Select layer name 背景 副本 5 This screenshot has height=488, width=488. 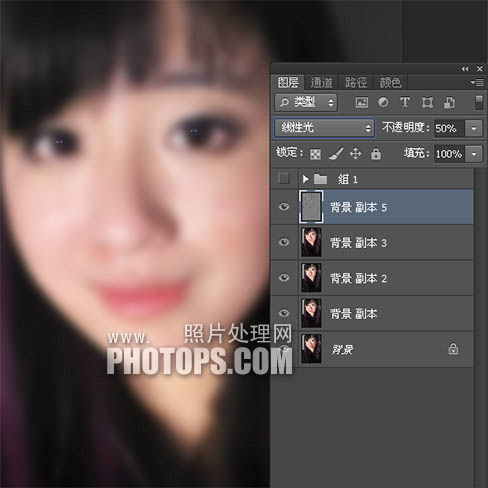tap(358, 207)
